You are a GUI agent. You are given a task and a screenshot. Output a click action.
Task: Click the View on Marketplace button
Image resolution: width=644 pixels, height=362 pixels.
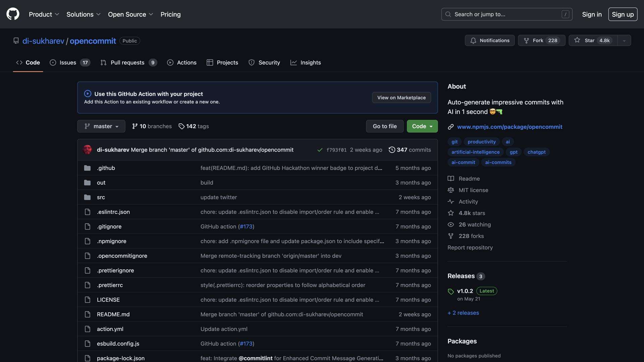(x=401, y=97)
